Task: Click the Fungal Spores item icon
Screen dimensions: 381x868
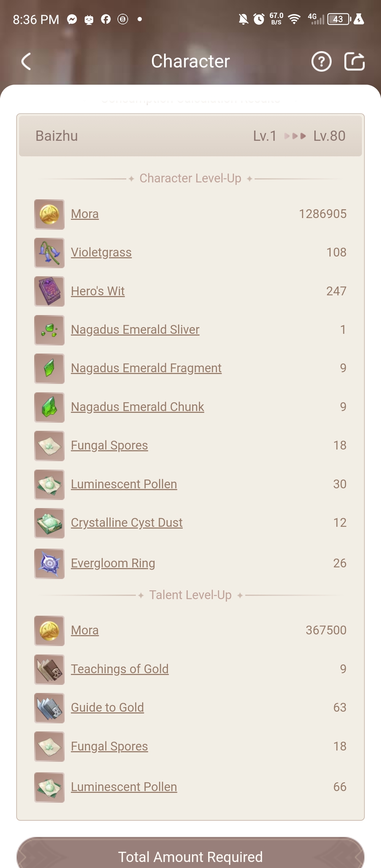Action: [49, 445]
